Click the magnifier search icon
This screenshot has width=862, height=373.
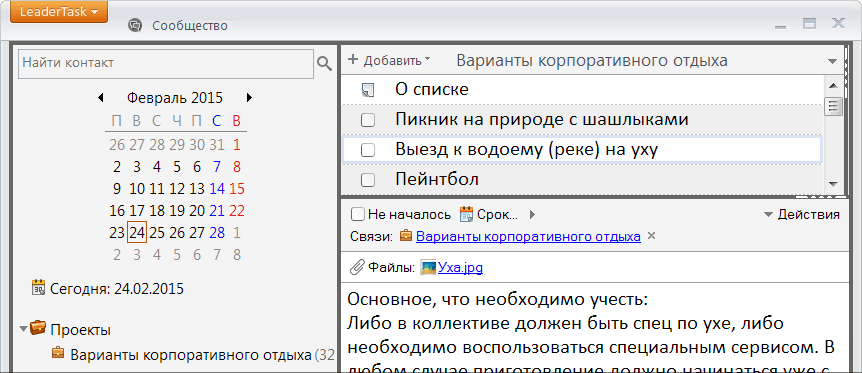pyautogui.click(x=324, y=64)
